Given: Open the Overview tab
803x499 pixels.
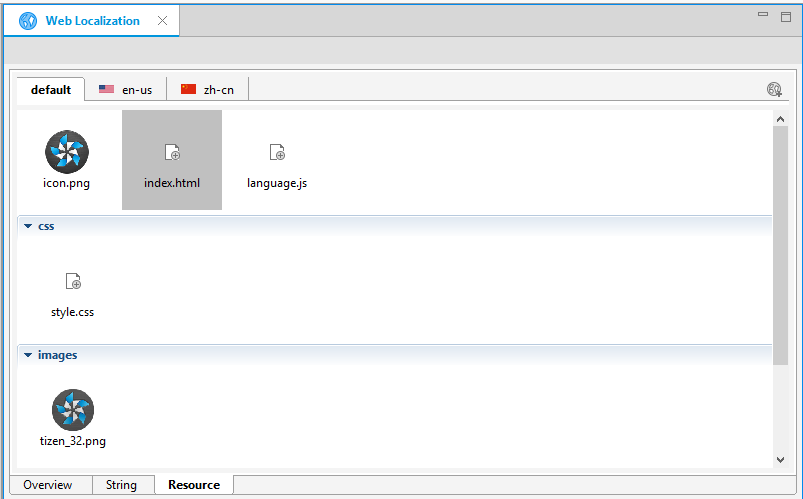Looking at the screenshot, I should [x=48, y=485].
